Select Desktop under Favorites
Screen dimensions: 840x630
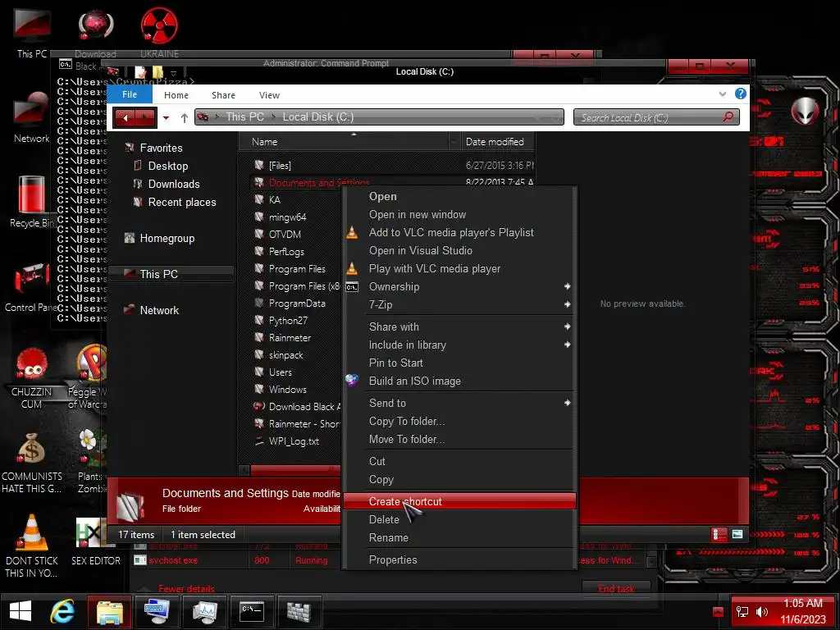(167, 166)
